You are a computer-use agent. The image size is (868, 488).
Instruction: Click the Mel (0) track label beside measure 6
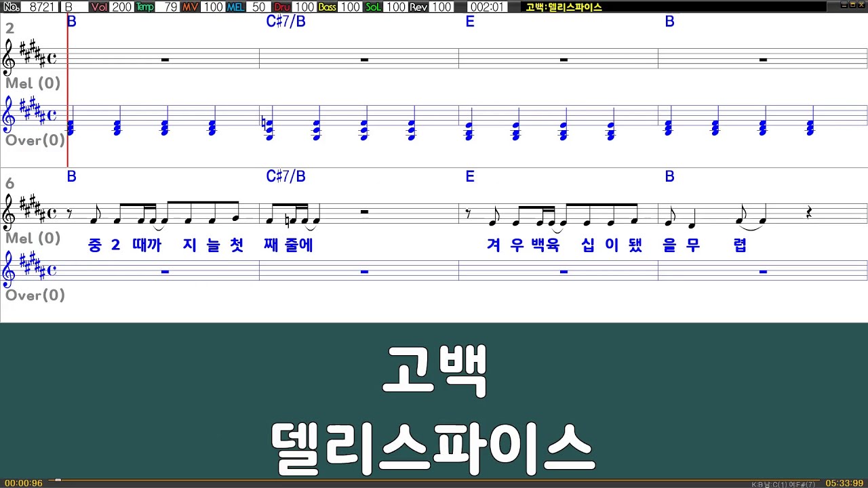tap(33, 238)
